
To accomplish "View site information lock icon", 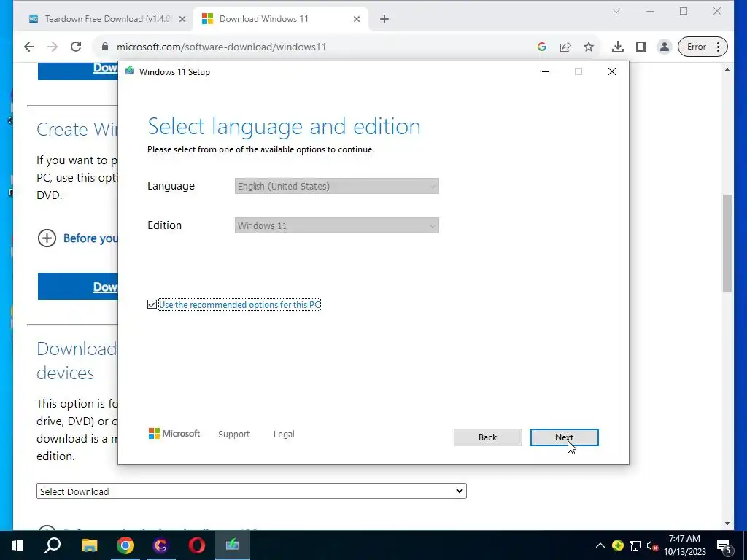I will [x=105, y=47].
